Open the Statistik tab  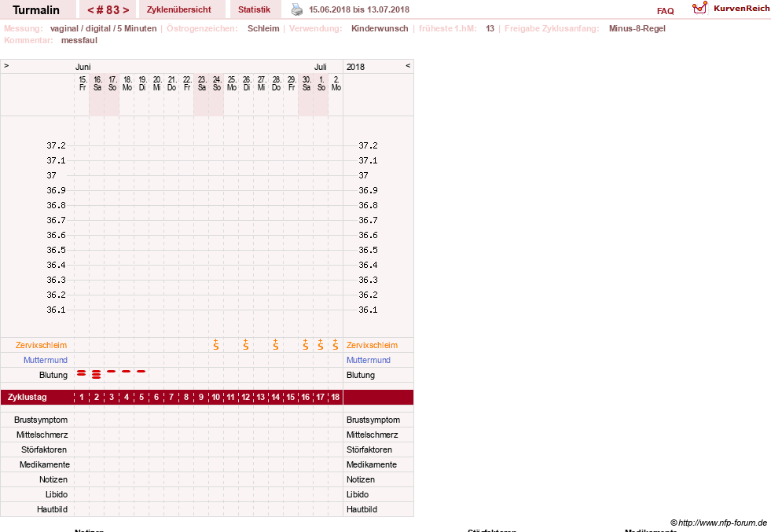tap(254, 9)
